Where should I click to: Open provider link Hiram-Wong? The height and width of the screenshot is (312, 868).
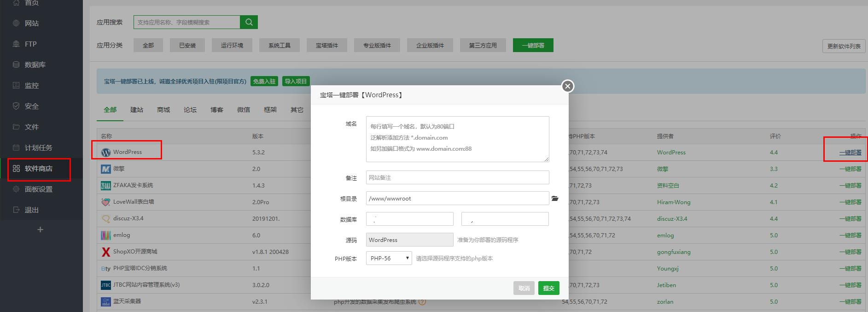pos(673,202)
